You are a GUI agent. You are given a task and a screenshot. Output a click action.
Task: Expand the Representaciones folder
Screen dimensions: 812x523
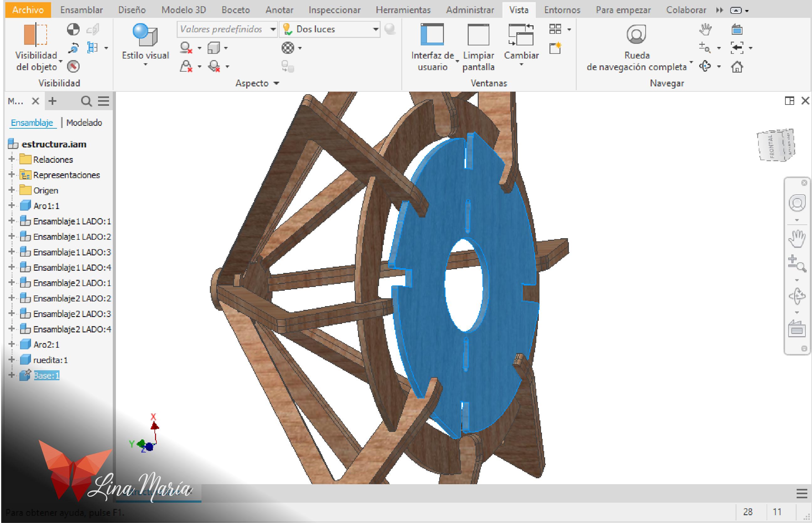coord(12,175)
